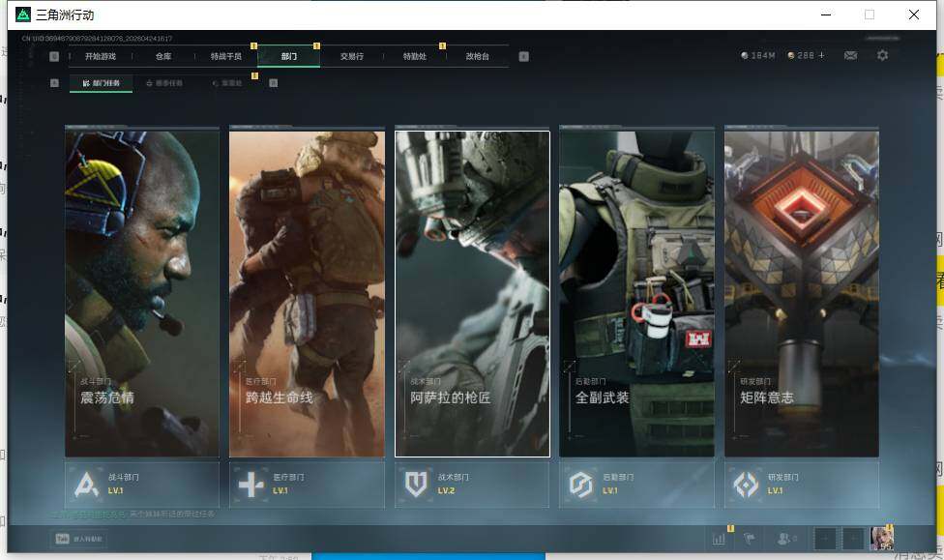Open the mail envelope icon
Viewport: 944px width, 560px height.
pyautogui.click(x=851, y=55)
